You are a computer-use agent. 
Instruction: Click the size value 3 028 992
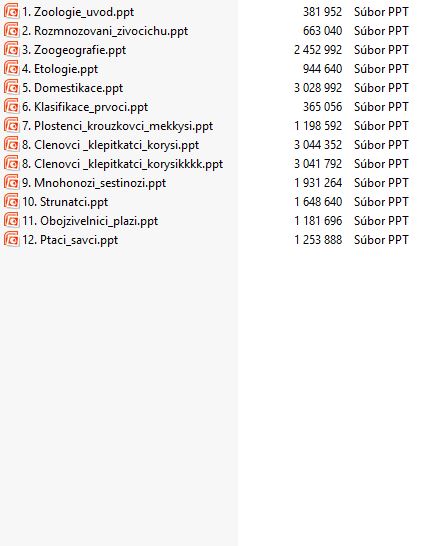coord(318,88)
